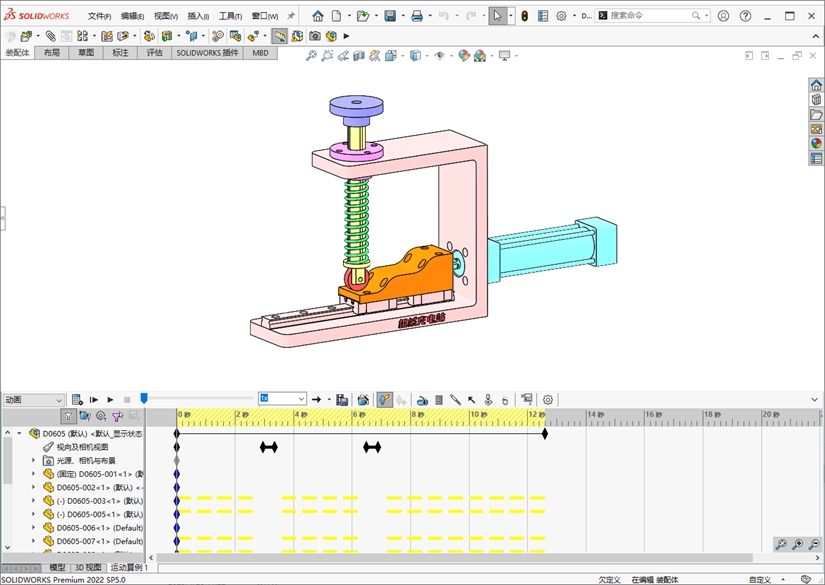Click the Home icon in title bar
Image resolution: width=825 pixels, height=585 pixels.
click(x=318, y=16)
